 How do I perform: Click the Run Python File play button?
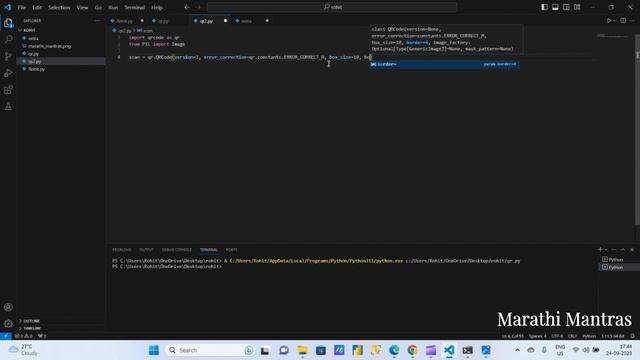609,20
